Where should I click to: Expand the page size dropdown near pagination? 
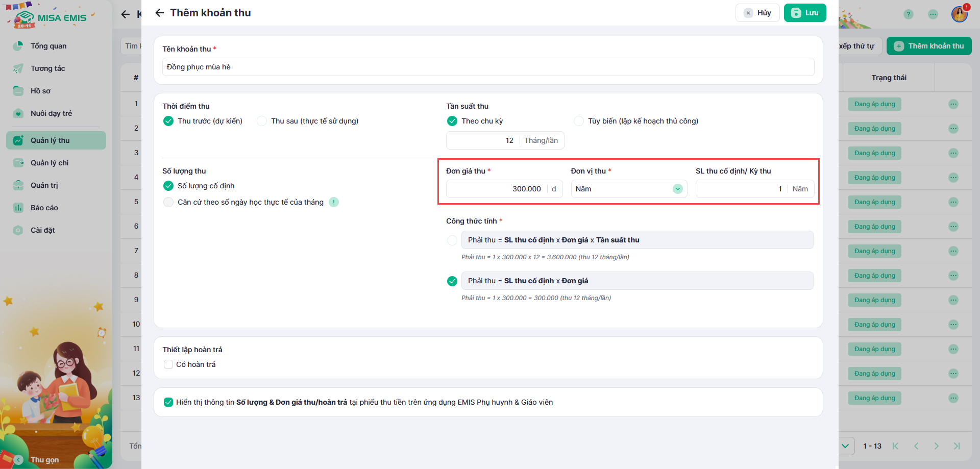coord(845,446)
